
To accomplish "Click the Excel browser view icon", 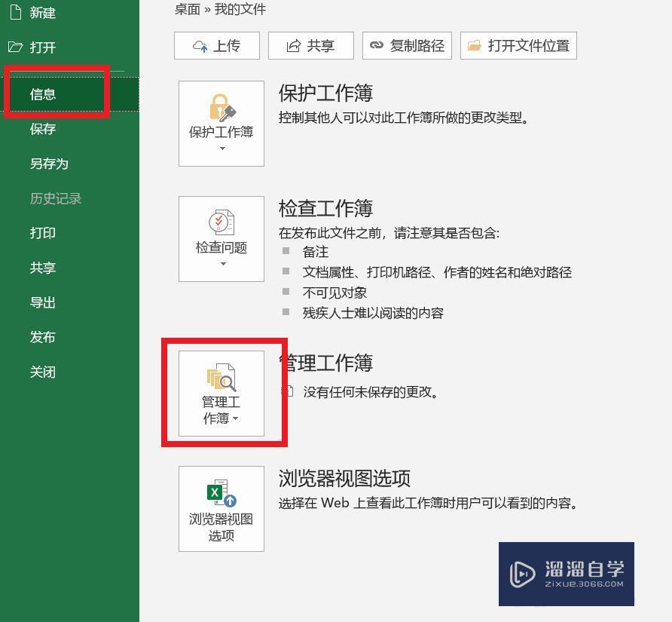I will (x=221, y=493).
